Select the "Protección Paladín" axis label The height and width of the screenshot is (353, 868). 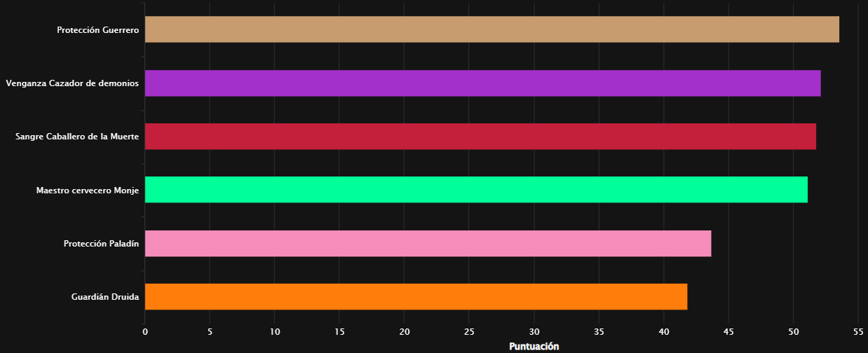click(101, 244)
